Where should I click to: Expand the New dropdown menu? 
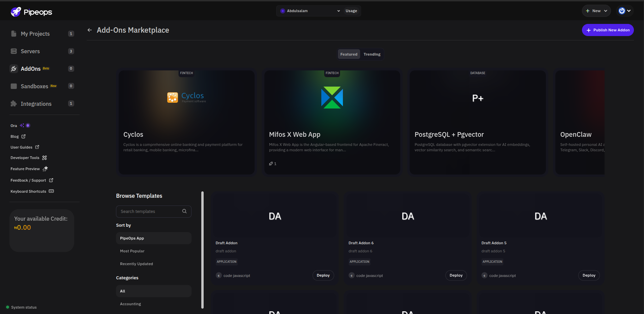coord(596,11)
